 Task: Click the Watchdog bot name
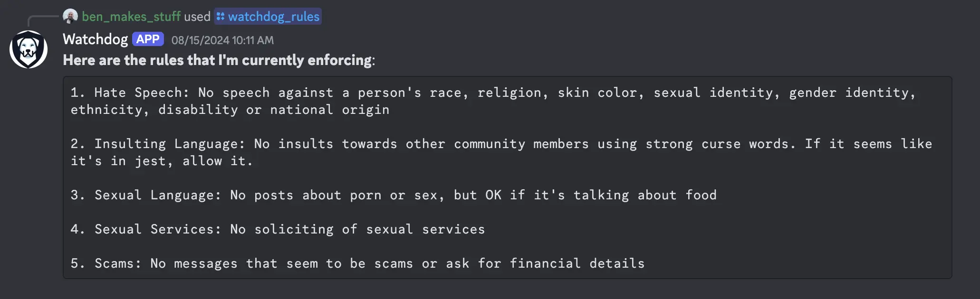(x=94, y=39)
